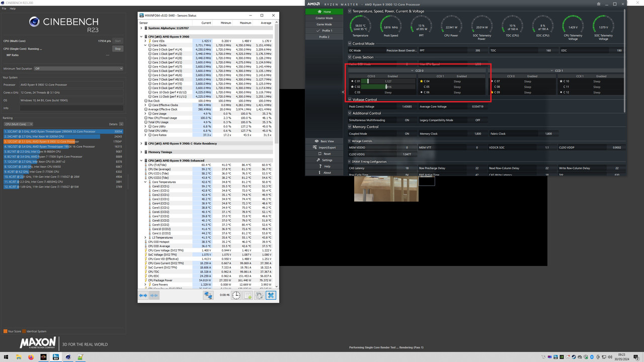The image size is (644, 362).
Task: Open Cinebench File menu
Action: [4, 9]
